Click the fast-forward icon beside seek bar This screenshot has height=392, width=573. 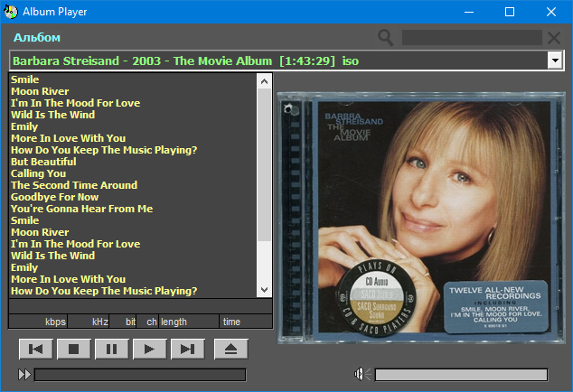pos(24,375)
